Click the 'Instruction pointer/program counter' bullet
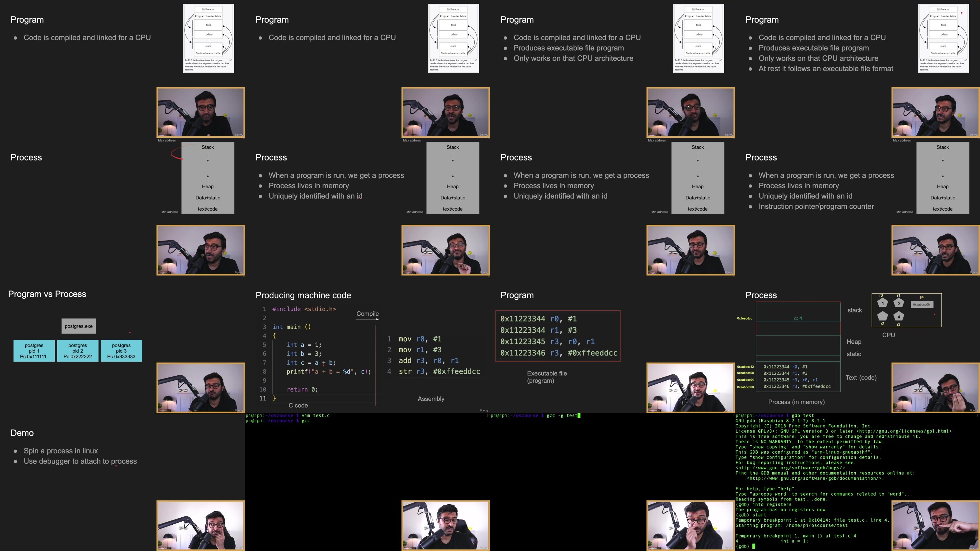 (x=816, y=206)
